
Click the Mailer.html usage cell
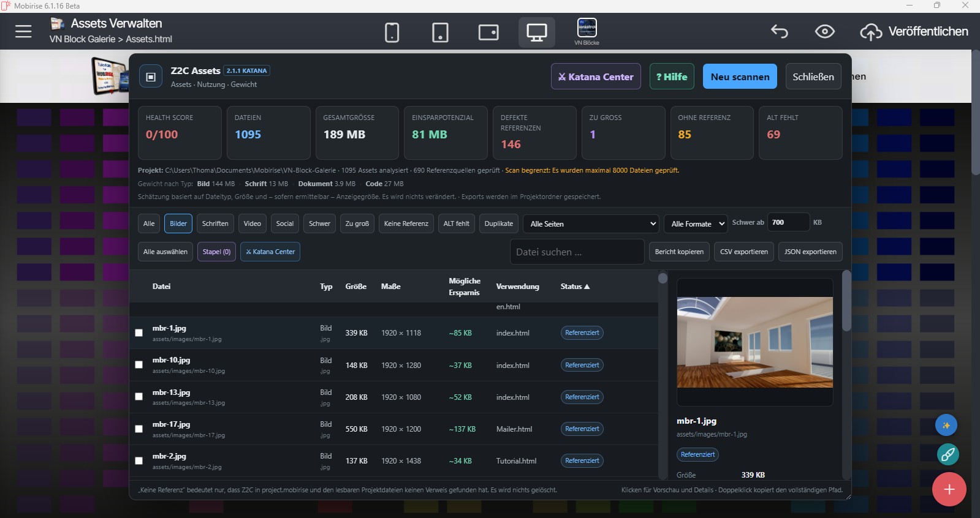514,429
